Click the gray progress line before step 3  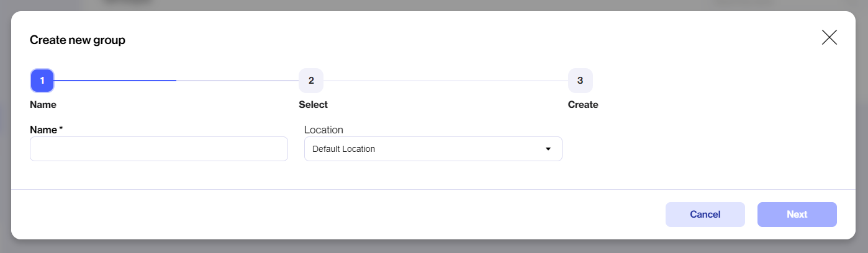pos(446,81)
